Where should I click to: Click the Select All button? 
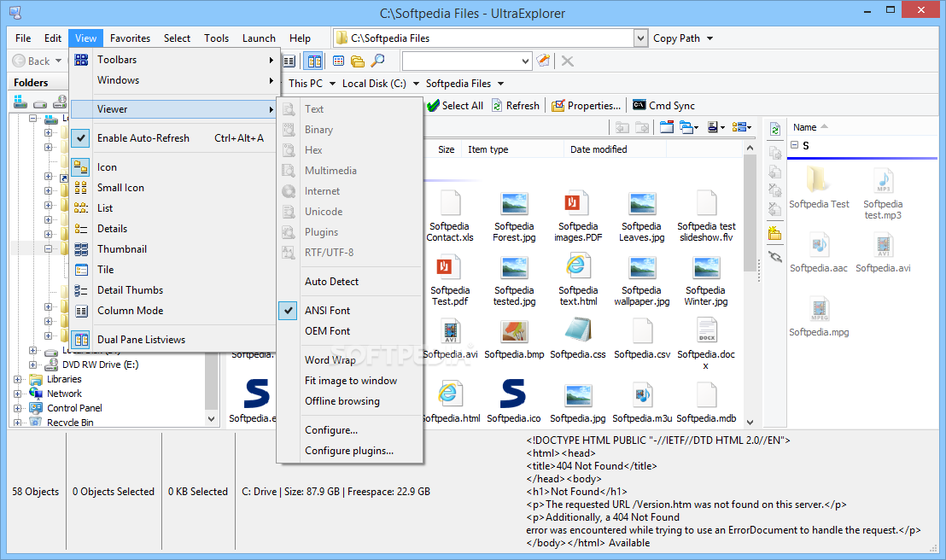pyautogui.click(x=455, y=106)
